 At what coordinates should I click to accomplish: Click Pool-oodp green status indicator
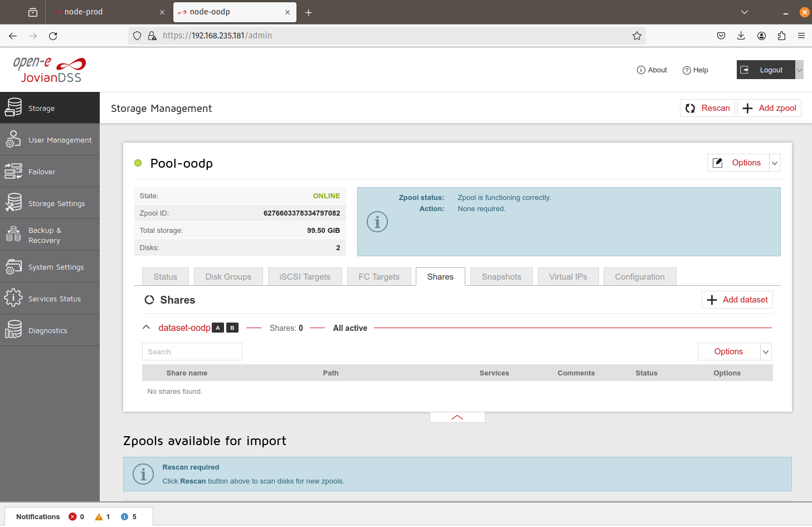coord(138,163)
